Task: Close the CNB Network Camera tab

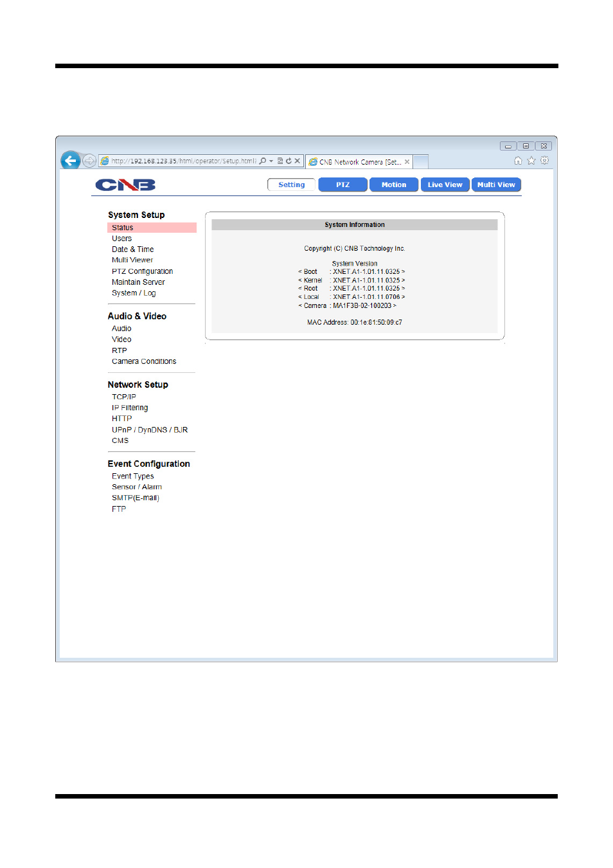Action: click(407, 162)
